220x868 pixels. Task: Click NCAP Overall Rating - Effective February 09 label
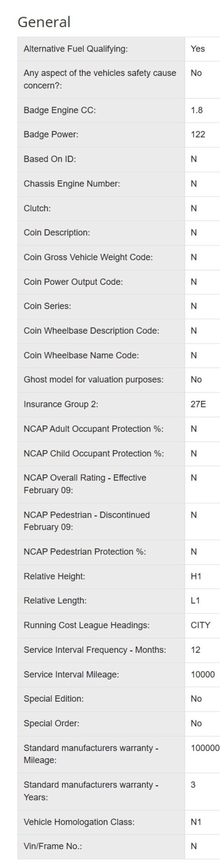point(85,484)
